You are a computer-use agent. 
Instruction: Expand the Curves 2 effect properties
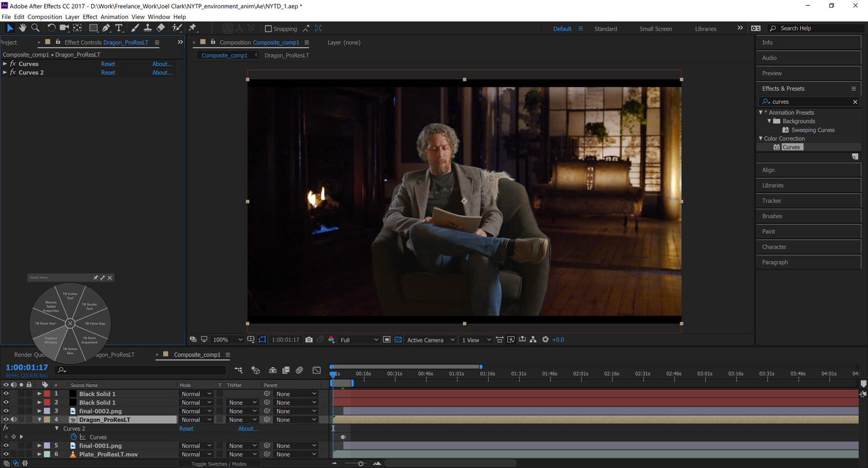[x=5, y=73]
